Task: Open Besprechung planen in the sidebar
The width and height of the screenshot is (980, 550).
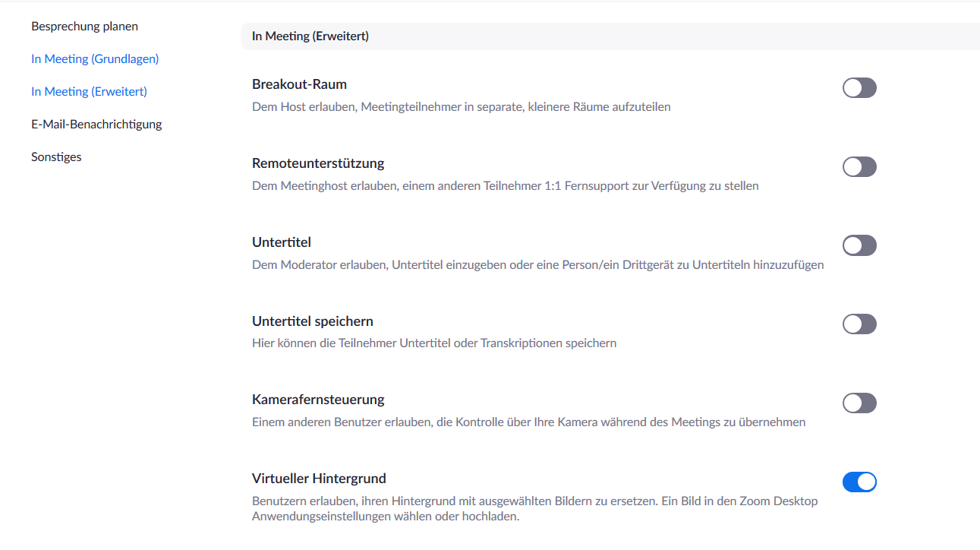Action: coord(84,27)
